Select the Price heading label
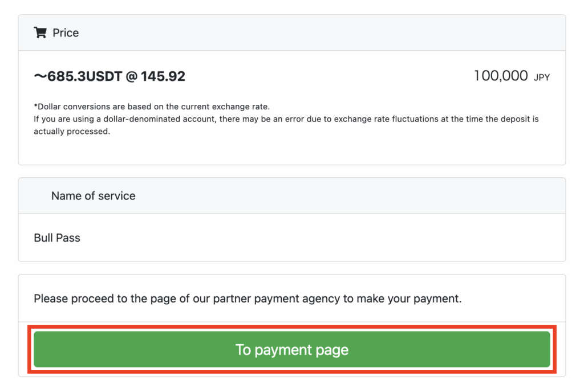 (x=66, y=32)
